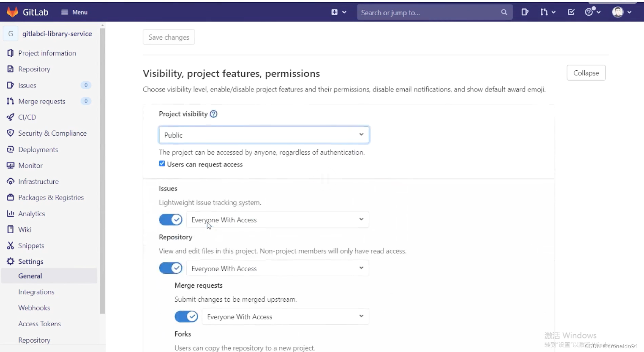
Task: Open the To-Do list icon
Action: click(x=571, y=12)
